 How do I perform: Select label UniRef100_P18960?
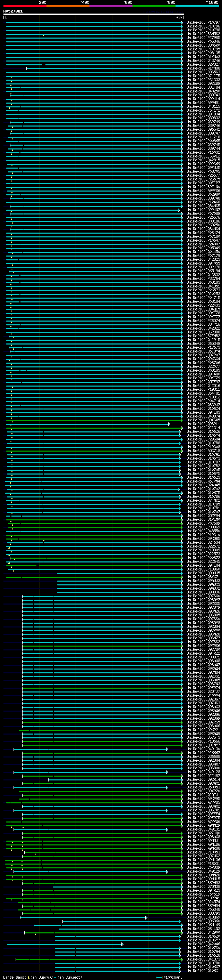[203, 569]
